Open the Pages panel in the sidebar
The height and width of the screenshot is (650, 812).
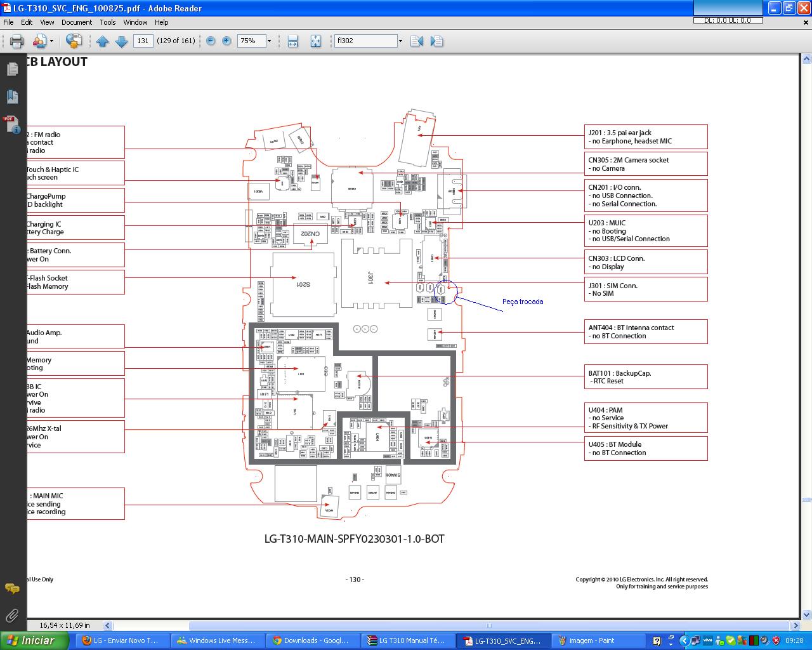click(x=13, y=69)
